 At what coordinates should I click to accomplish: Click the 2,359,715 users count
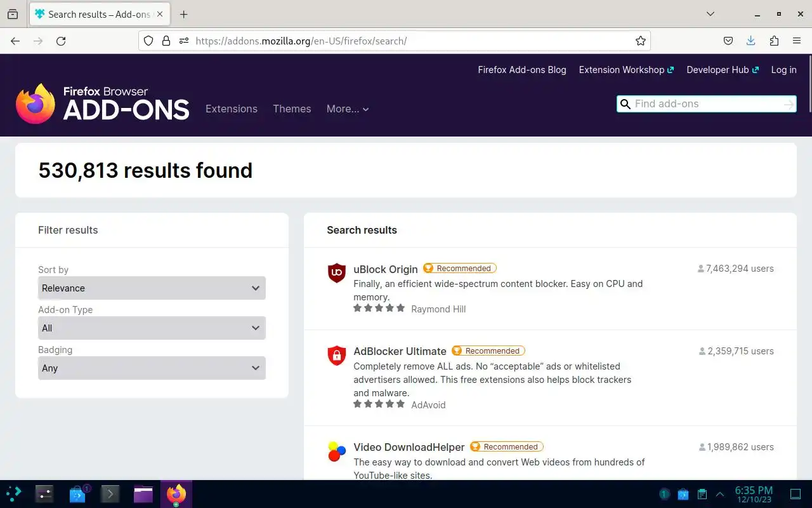737,351
